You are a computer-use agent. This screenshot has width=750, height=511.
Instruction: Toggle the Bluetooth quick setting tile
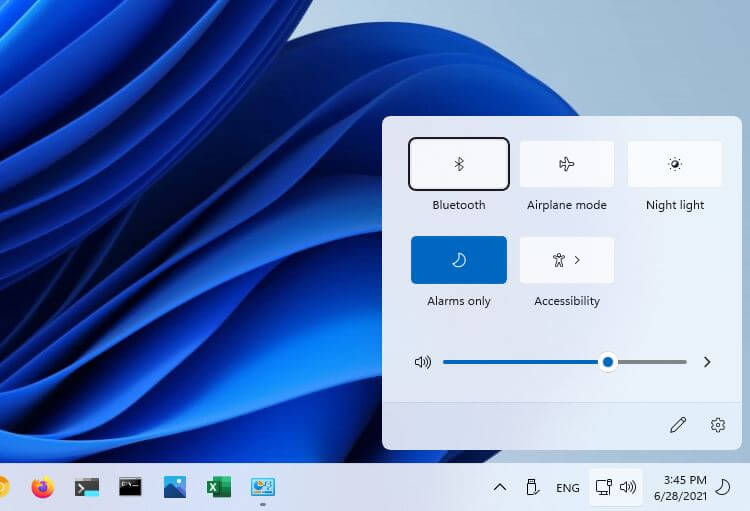click(x=459, y=164)
